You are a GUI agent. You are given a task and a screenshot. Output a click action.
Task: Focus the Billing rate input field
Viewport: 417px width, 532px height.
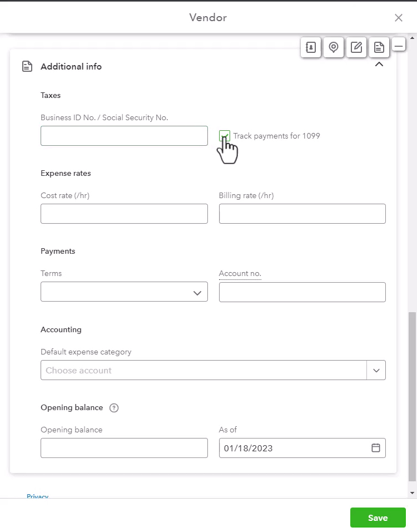[302, 214]
